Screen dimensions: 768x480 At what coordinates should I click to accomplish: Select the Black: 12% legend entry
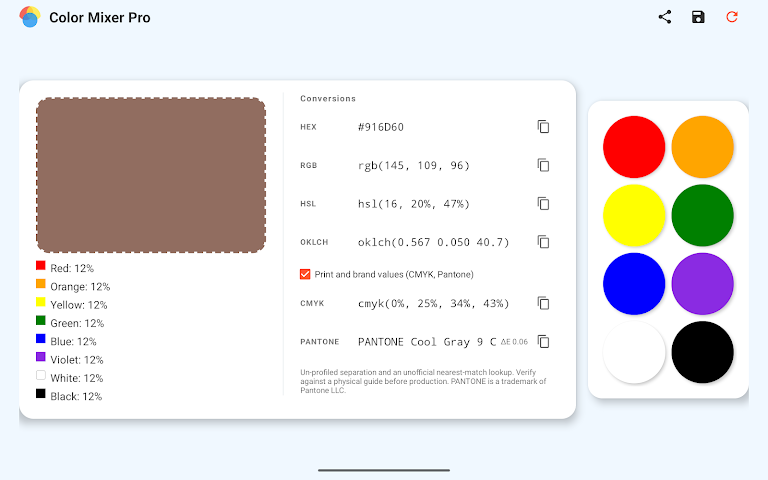click(70, 396)
